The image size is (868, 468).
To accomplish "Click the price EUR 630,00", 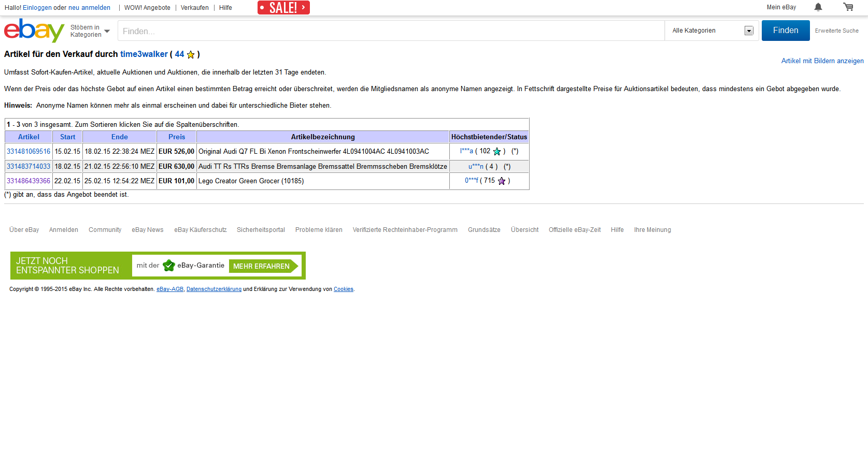I will coord(176,166).
